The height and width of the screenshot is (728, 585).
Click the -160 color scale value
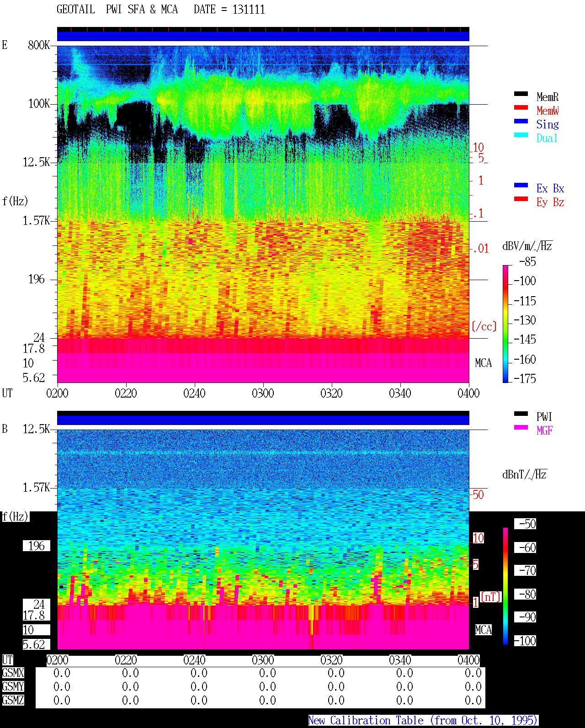point(525,360)
